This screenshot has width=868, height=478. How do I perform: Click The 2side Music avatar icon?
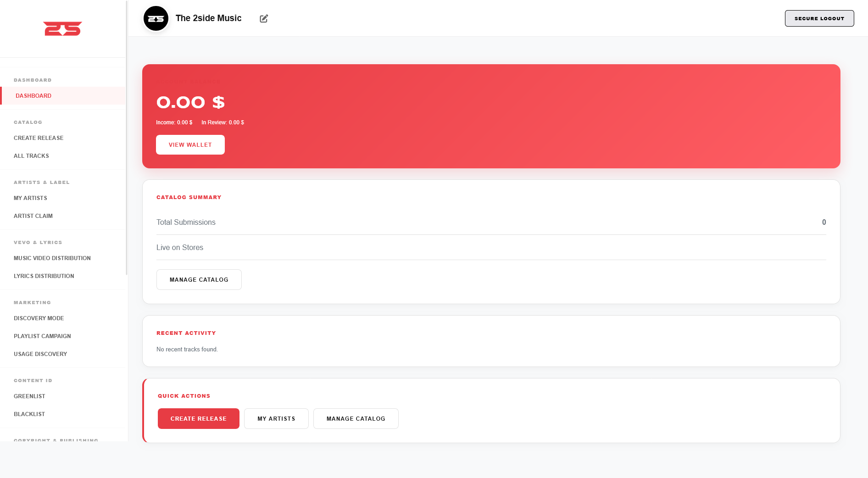156,18
